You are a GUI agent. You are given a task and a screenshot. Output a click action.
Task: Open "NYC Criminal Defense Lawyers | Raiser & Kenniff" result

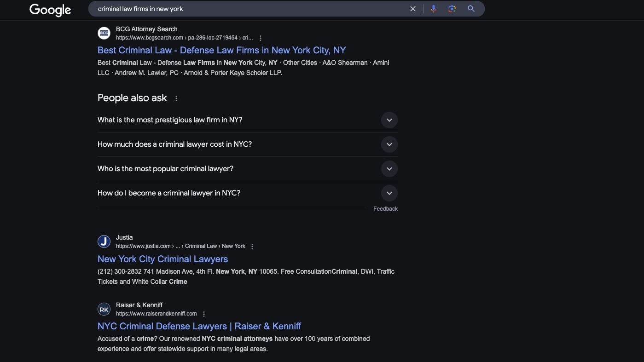coord(199,326)
